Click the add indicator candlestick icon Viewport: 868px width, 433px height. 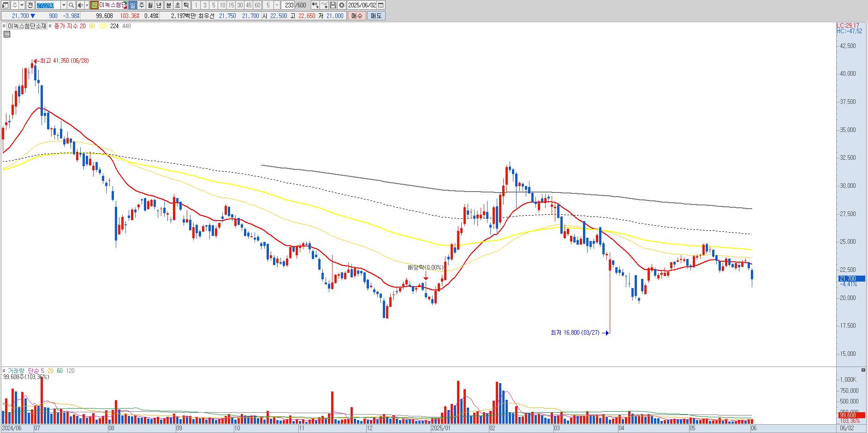(315, 5)
